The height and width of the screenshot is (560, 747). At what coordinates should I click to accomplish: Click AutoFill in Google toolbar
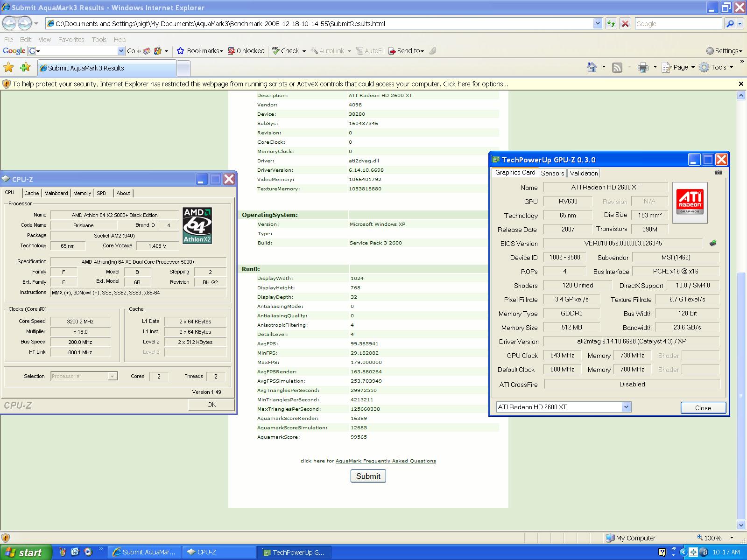click(x=370, y=51)
